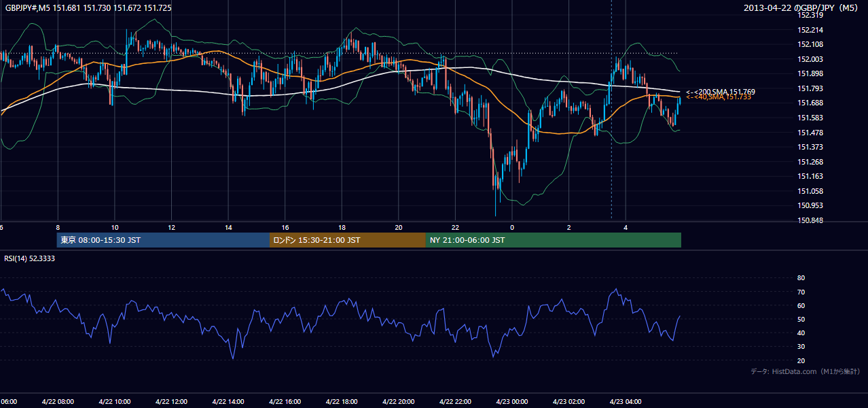Click the hour 8 label under price chart
This screenshot has height=408, width=868.
tap(58, 228)
